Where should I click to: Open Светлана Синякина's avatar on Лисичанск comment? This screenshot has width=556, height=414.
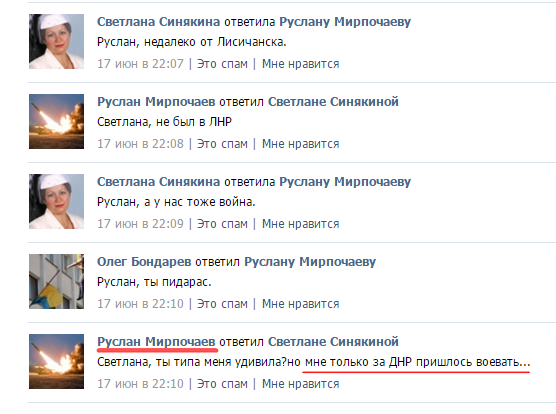56,41
